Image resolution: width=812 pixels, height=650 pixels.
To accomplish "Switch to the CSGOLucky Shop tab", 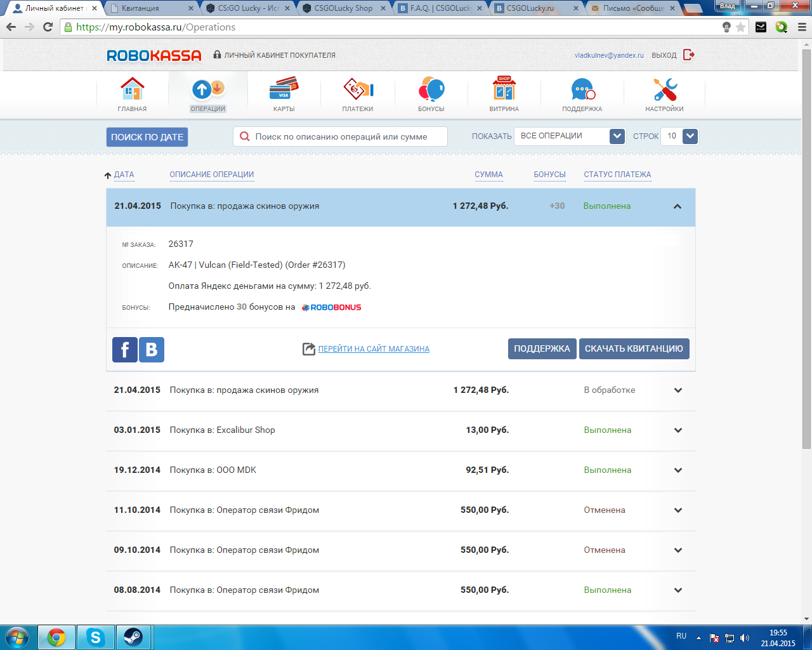I will point(344,8).
